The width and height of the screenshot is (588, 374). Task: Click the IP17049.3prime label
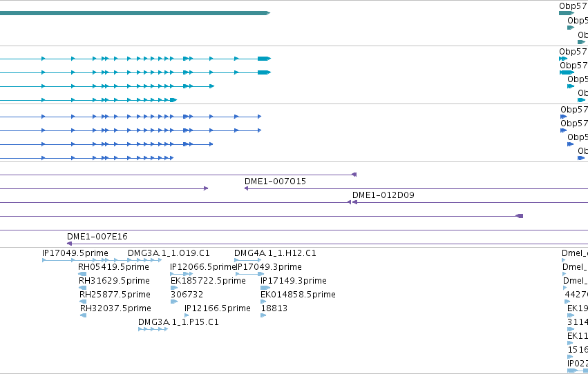269,267
